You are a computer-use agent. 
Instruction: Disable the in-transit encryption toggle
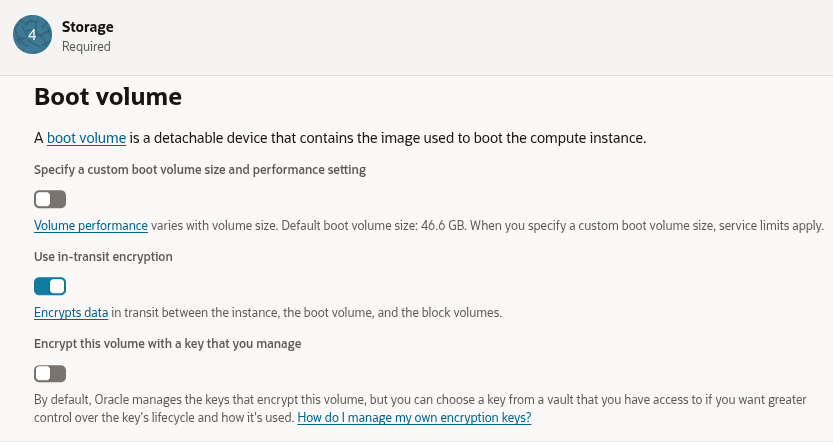coord(50,286)
